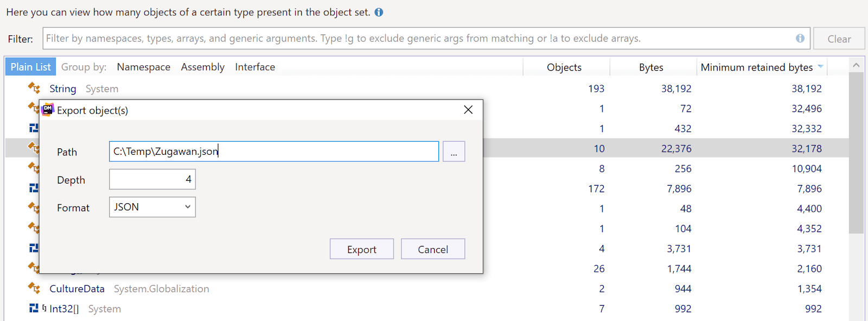Screen dimensions: 868x321
Task: Open the browse path ellipsis button
Action: click(454, 152)
